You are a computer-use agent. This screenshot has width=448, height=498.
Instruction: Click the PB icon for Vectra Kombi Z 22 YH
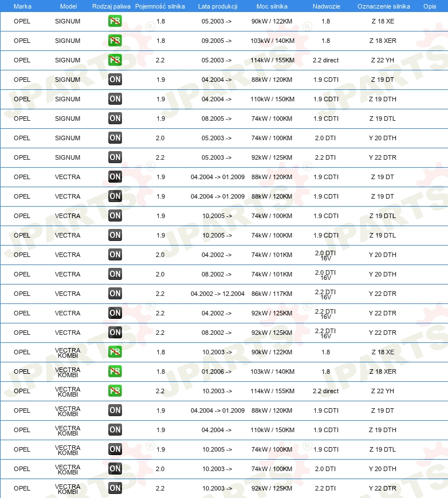click(x=115, y=390)
